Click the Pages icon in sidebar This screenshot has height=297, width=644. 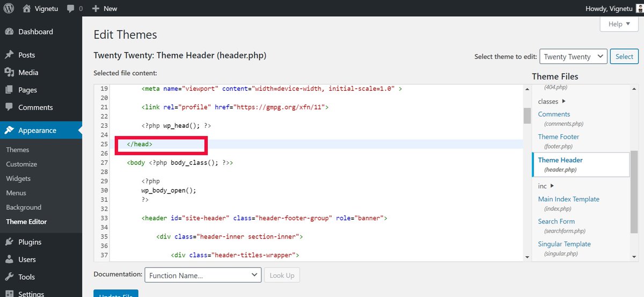[x=9, y=90]
